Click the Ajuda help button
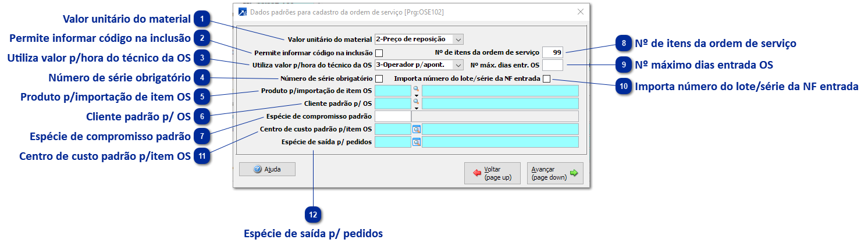The height and width of the screenshot is (250, 868). [x=267, y=169]
